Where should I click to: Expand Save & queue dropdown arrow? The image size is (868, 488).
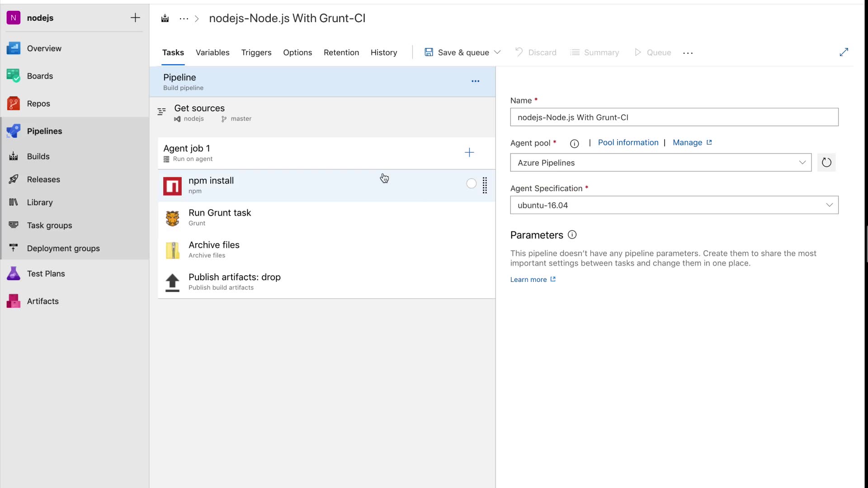tap(497, 52)
